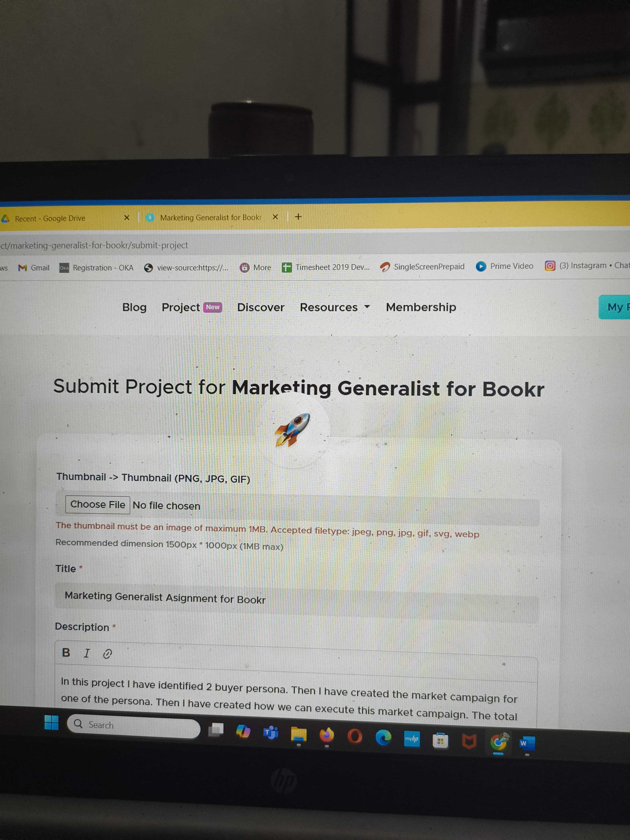Open the Timesheet 2019 Dev bookmark
The height and width of the screenshot is (840, 630).
point(326,267)
